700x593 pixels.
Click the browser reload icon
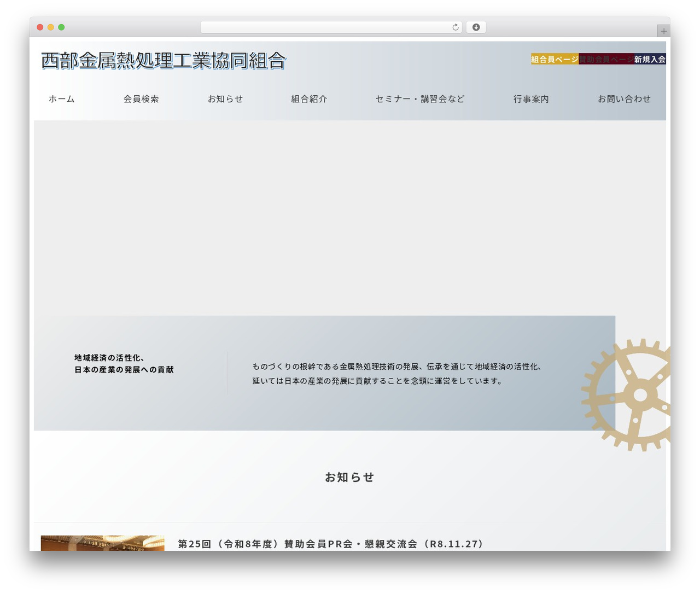[455, 27]
